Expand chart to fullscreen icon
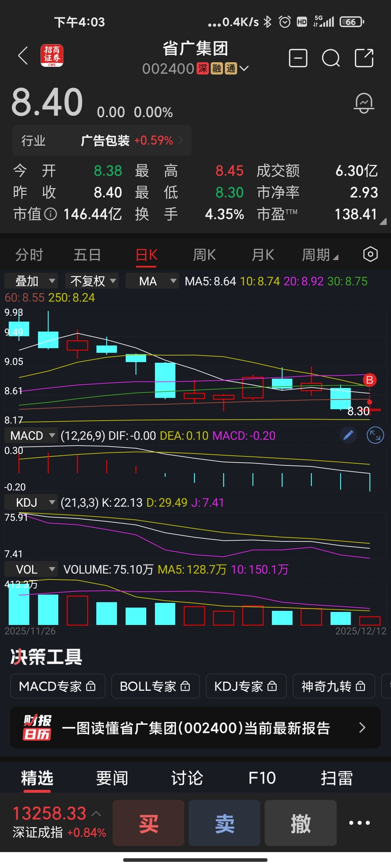This screenshot has width=391, height=868. (375, 435)
